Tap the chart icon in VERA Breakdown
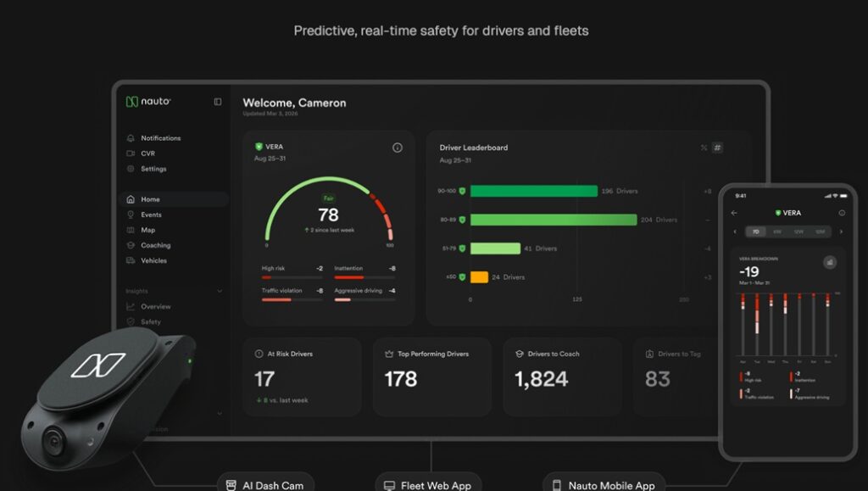 point(829,262)
